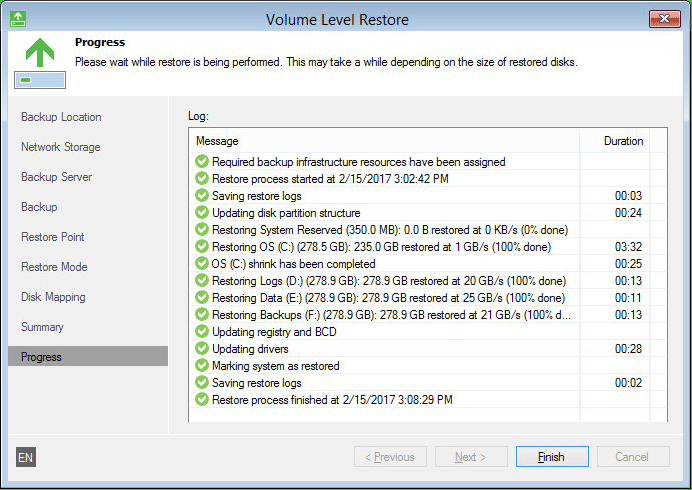692x490 pixels.
Task: Click the 00:11 duration for Restoring Data
Action: (628, 298)
